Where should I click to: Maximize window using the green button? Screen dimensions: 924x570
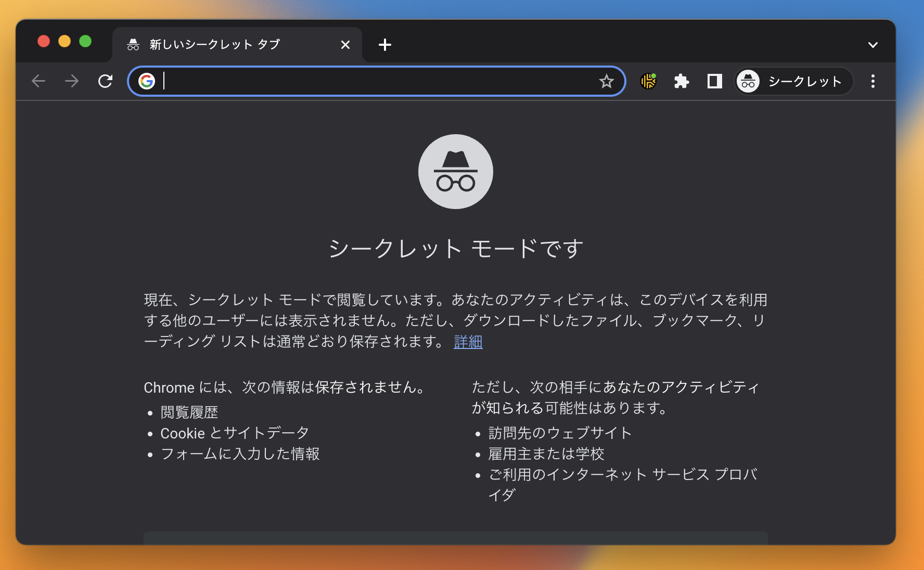85,41
